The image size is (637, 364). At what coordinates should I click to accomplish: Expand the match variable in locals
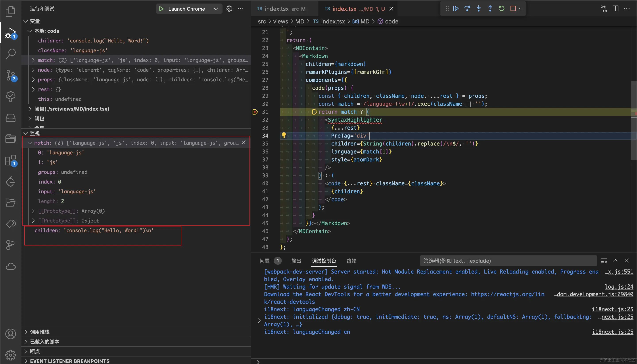[x=33, y=60]
